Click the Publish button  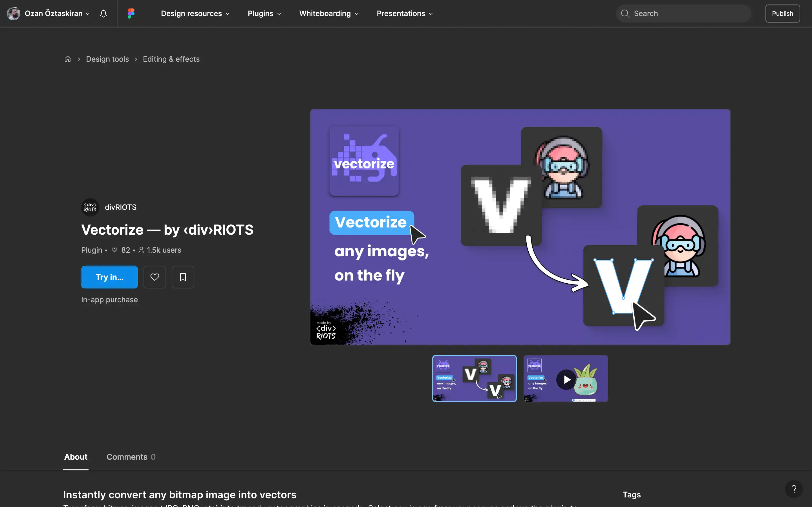782,14
